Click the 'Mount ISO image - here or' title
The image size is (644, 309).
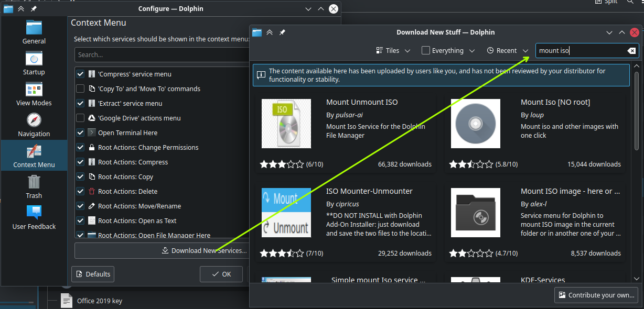pyautogui.click(x=571, y=192)
